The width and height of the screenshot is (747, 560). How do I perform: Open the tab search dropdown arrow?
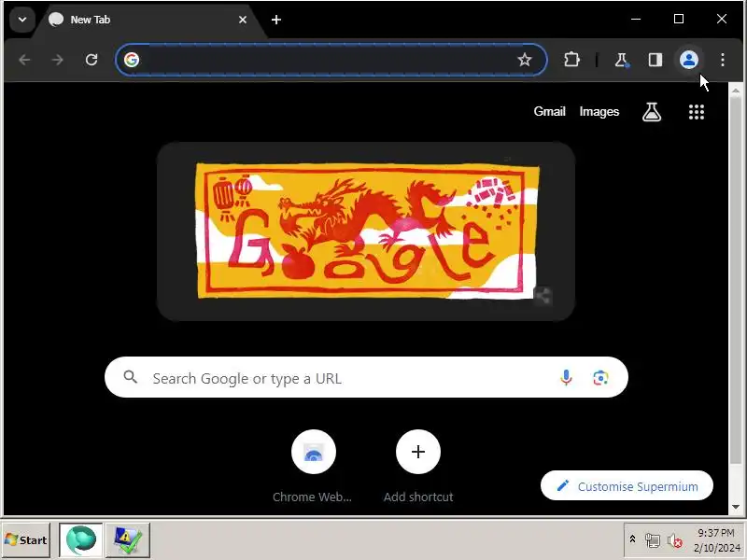click(x=21, y=20)
